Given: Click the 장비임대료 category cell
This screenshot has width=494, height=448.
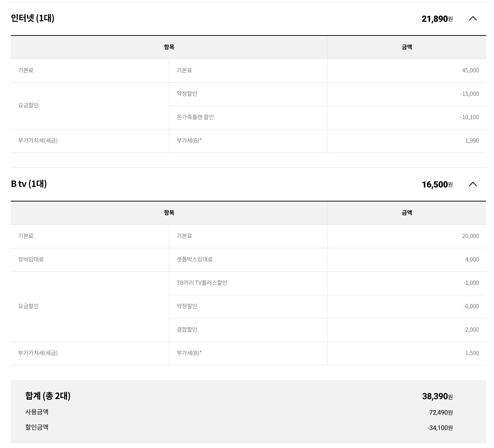Looking at the screenshot, I should 31,259.
